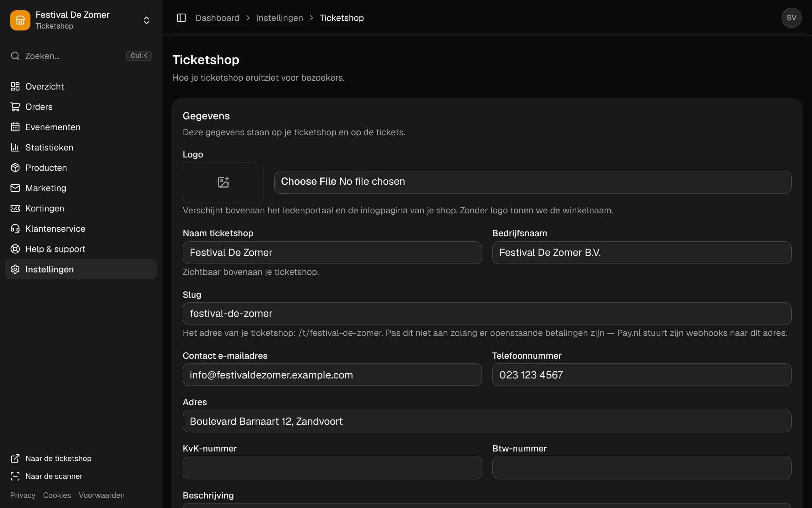The width and height of the screenshot is (812, 508).
Task: Click the Help & support lifebuoy icon
Action: pos(15,249)
